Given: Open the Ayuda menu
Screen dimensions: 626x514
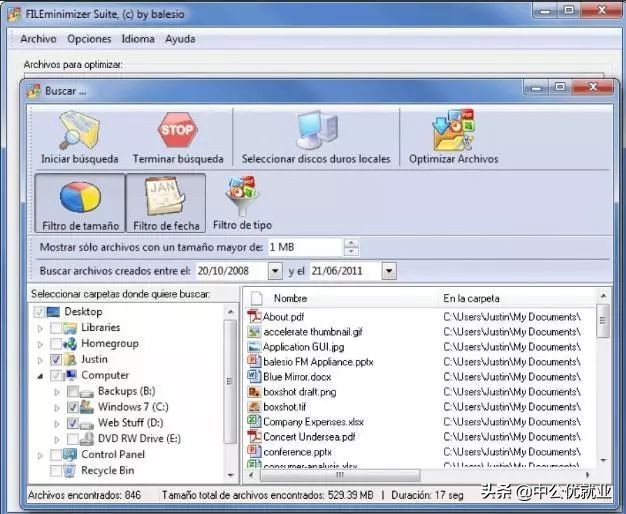Looking at the screenshot, I should tap(180, 39).
